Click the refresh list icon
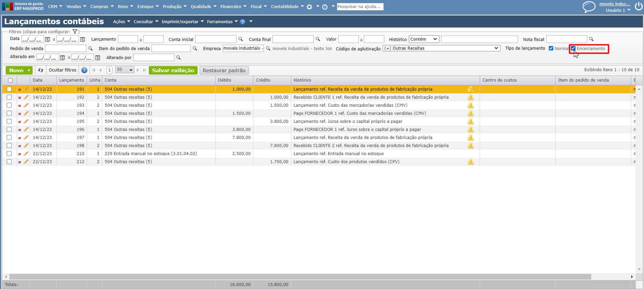 click(x=41, y=70)
